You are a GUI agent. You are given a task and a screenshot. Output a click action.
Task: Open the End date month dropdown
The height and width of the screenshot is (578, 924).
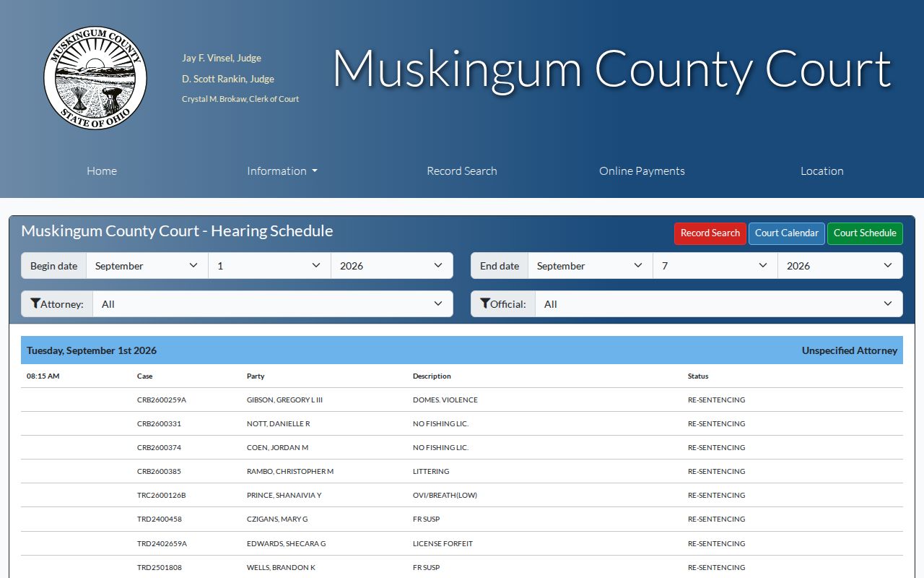(x=590, y=266)
